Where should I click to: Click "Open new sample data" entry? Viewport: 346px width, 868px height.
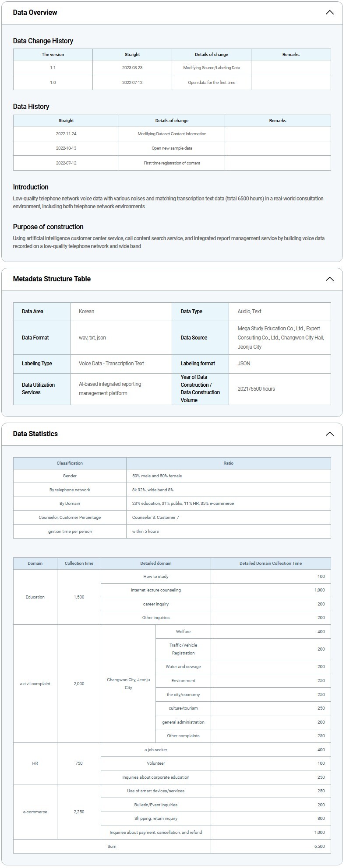(172, 148)
